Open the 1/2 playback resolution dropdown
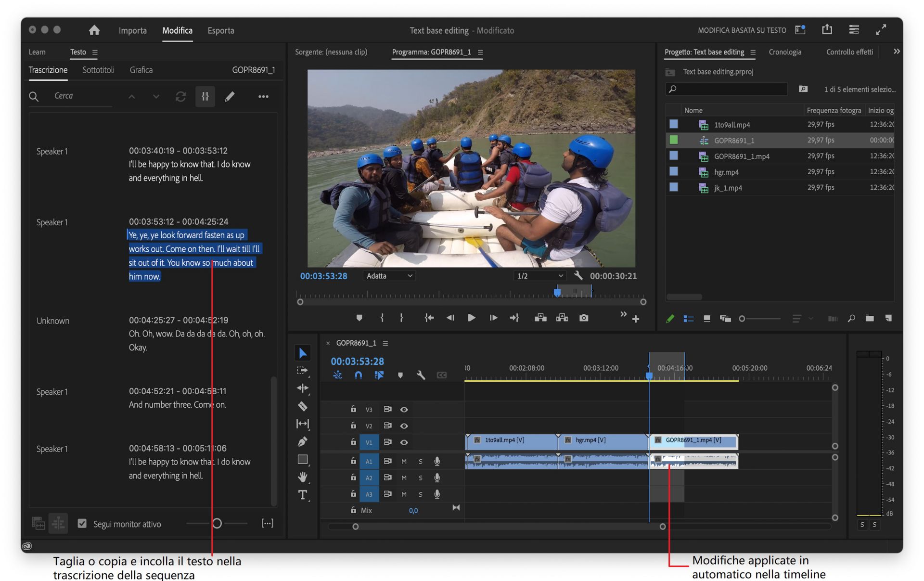Viewport: 924px width, 581px height. [539, 275]
